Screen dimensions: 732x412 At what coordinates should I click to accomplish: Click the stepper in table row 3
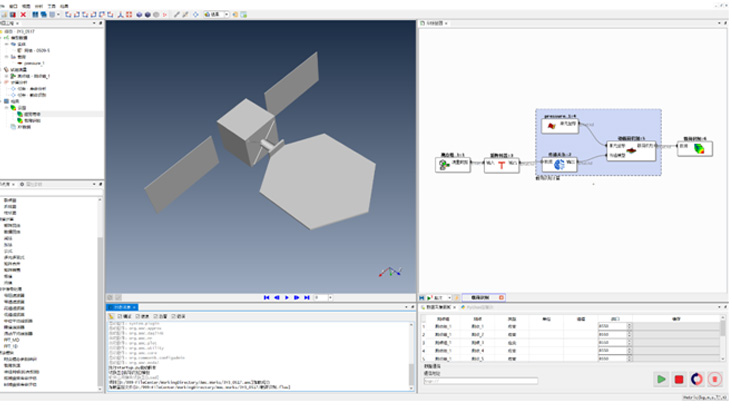(629, 342)
